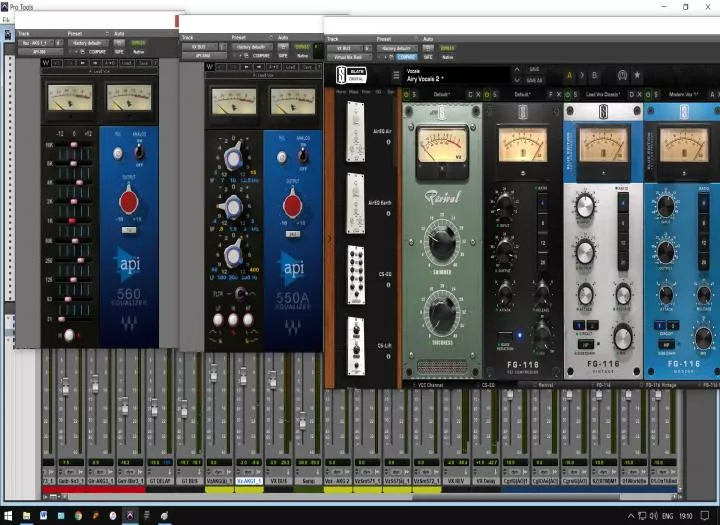Screen dimensions: 720x525
Task: Open Virtual Mix Rack factory default preset menu
Action: [x=397, y=48]
